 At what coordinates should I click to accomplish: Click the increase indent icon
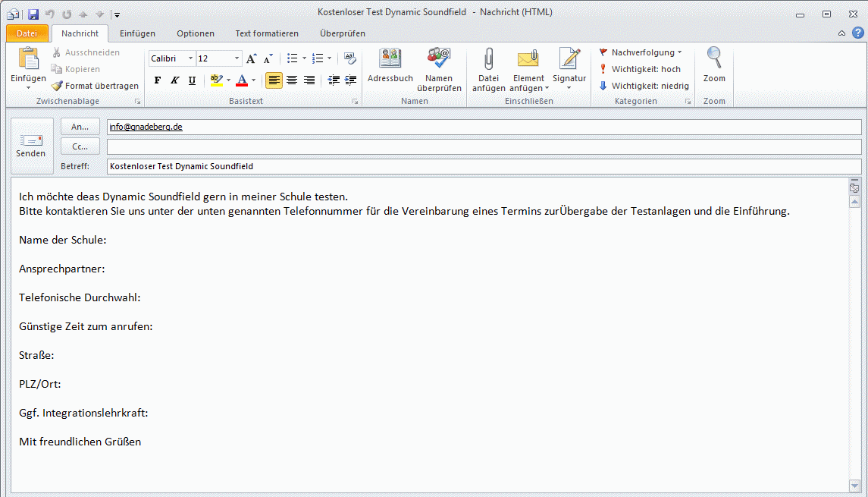350,80
